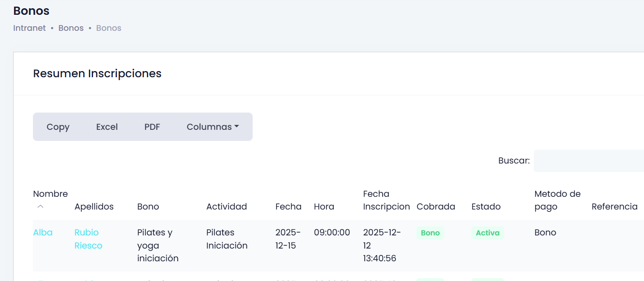Navigate to middle Bonos breadcrumb
Viewport: 644px width, 281px height.
tap(71, 28)
